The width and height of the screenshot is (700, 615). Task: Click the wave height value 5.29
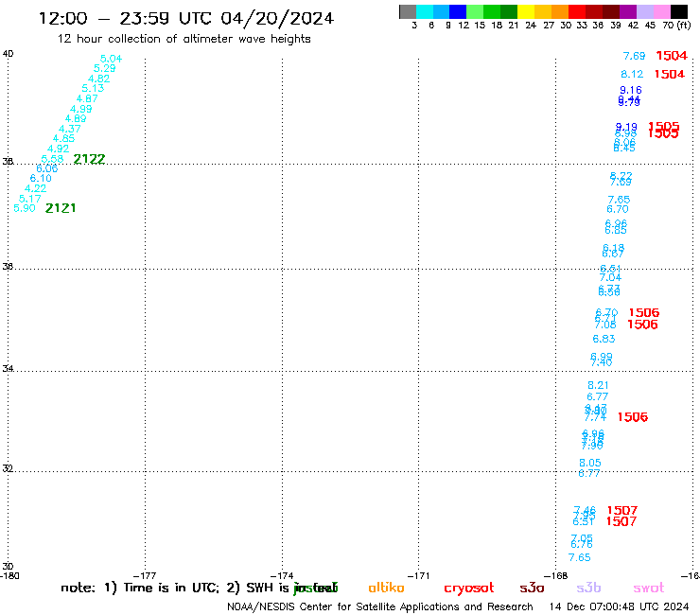click(x=104, y=68)
